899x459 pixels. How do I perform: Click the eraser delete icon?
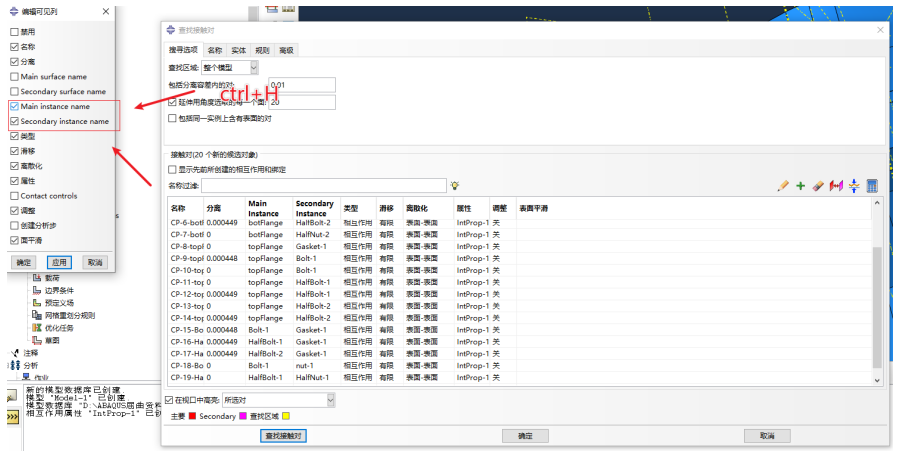(818, 186)
